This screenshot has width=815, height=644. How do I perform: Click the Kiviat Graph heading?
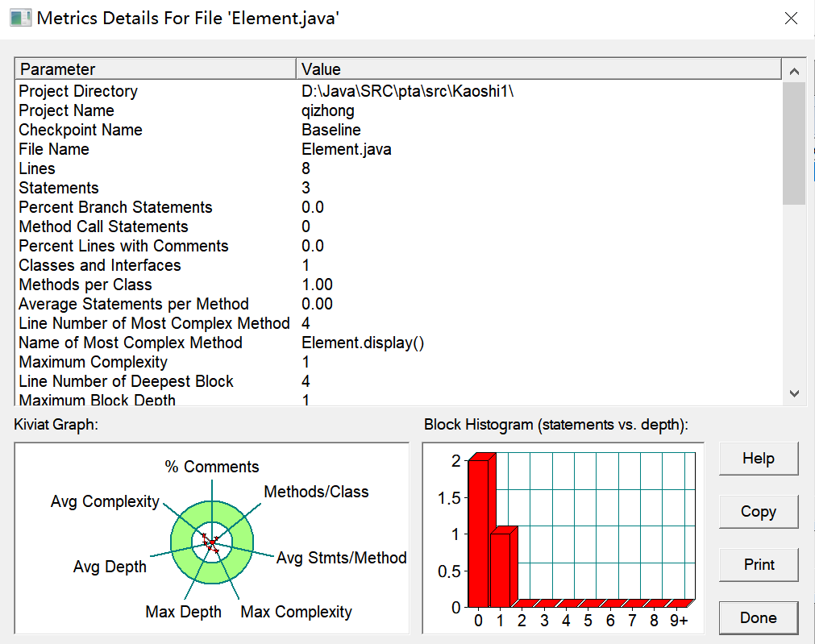pos(56,425)
